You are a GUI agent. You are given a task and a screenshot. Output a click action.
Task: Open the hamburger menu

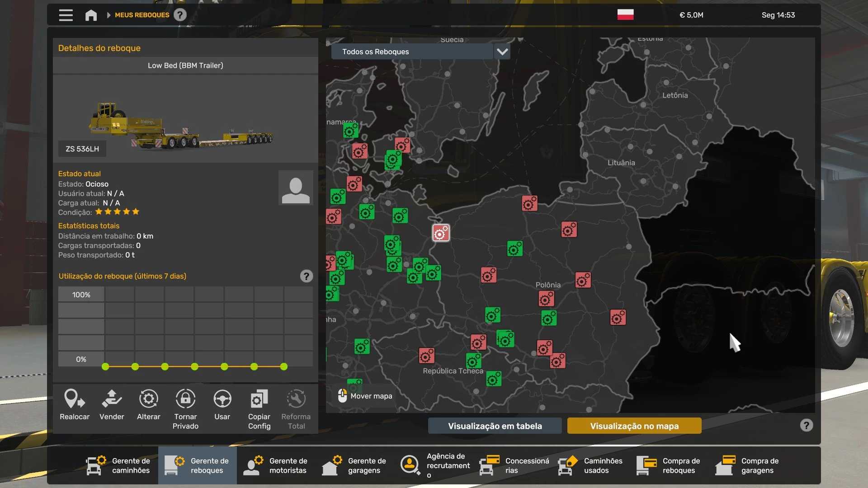pos(66,15)
